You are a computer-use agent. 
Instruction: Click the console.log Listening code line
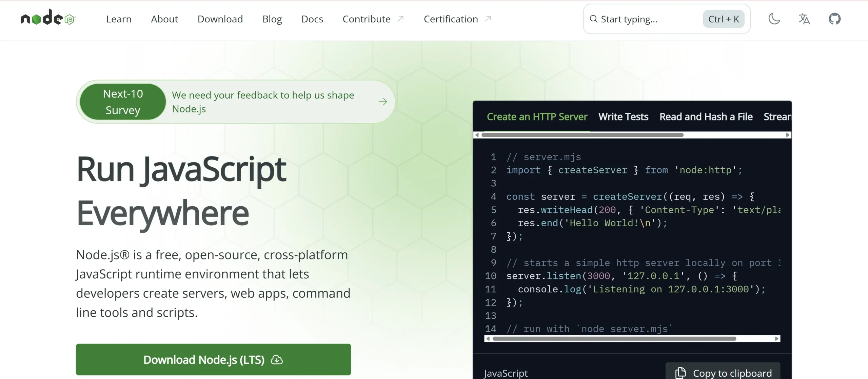(x=642, y=289)
